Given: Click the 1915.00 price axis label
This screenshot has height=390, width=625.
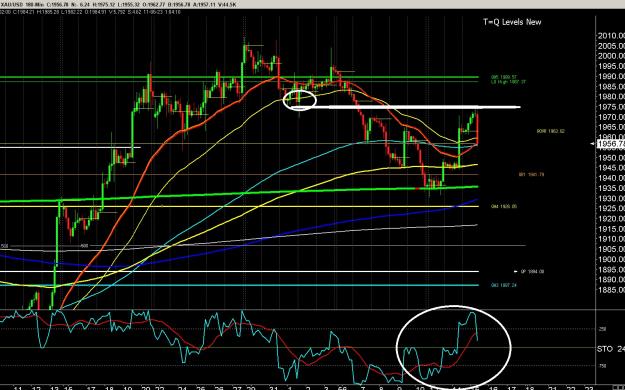Looking at the screenshot, I should pyautogui.click(x=611, y=229).
